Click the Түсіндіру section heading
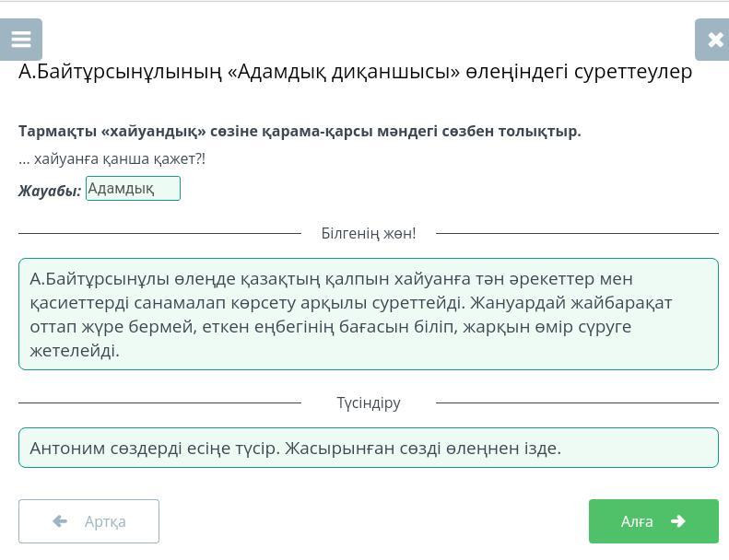This screenshot has width=729, height=560. pos(369,402)
